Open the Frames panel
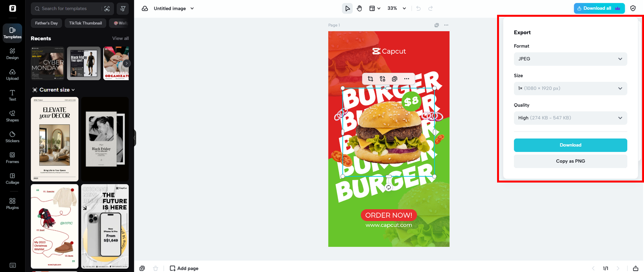 tap(12, 158)
